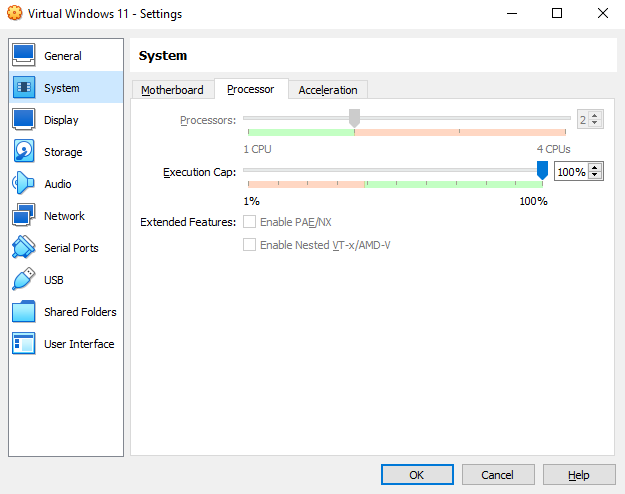The image size is (625, 494).
Task: Click the Processors label
Action: pos(208,120)
